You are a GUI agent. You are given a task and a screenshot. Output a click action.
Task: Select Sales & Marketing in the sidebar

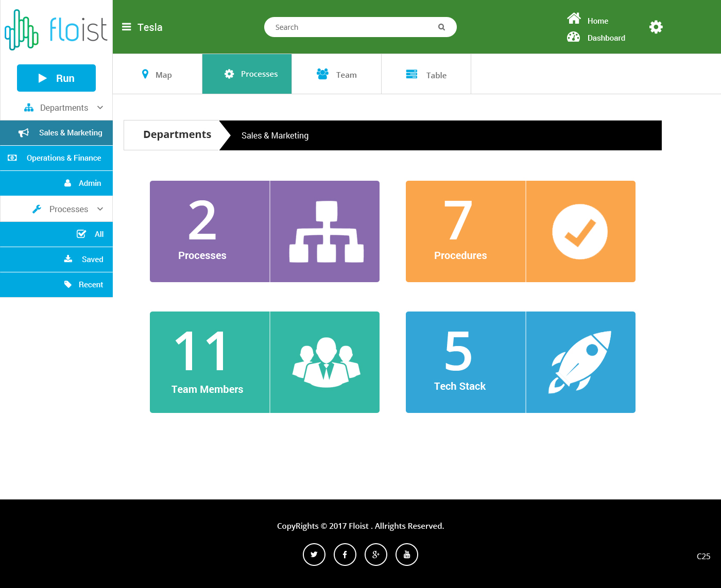point(56,133)
